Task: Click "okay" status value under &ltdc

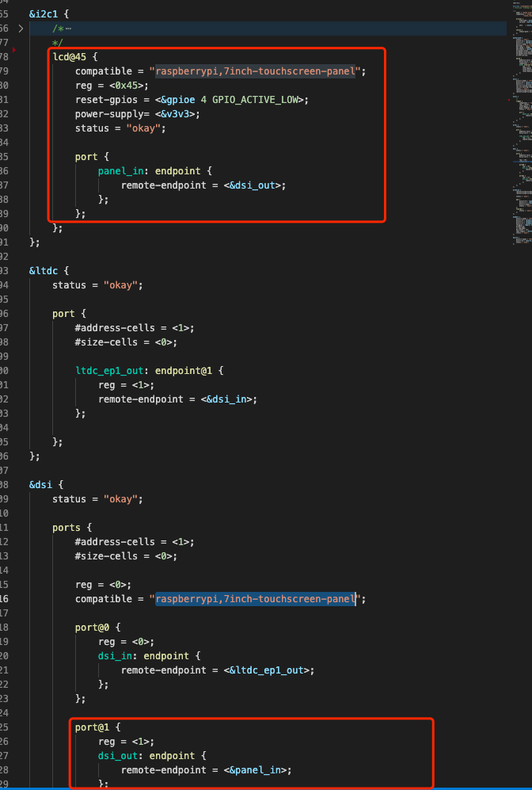Action: click(x=121, y=285)
